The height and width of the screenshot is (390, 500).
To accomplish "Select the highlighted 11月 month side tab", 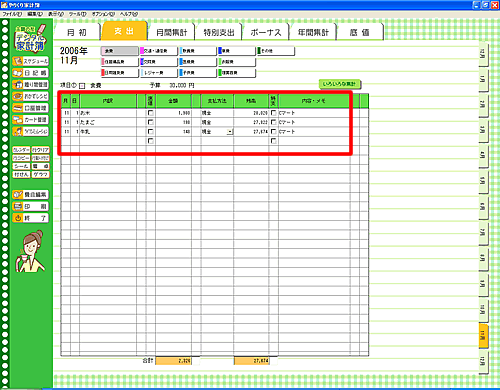I will 483,335.
